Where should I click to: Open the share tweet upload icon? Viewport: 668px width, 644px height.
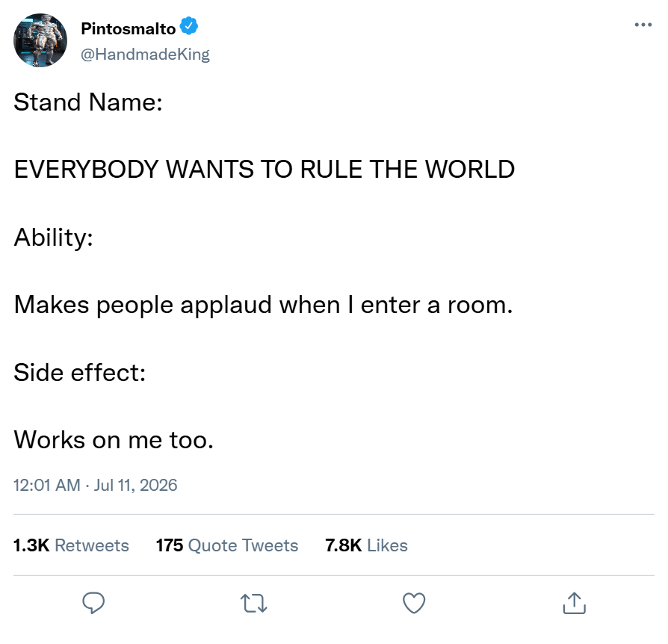[575, 603]
